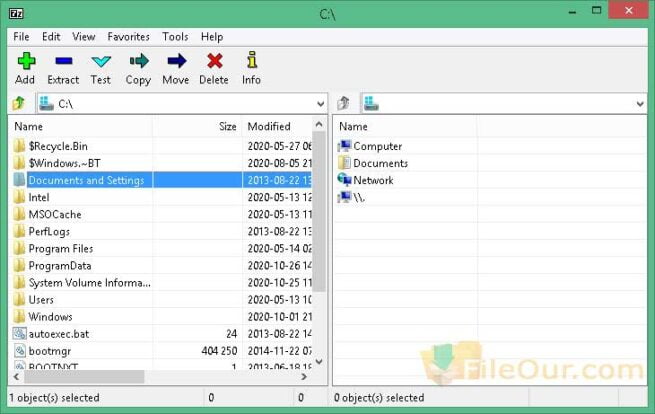655x414 pixels.
Task: Click the horizontal scroll right arrow
Action: 304,376
